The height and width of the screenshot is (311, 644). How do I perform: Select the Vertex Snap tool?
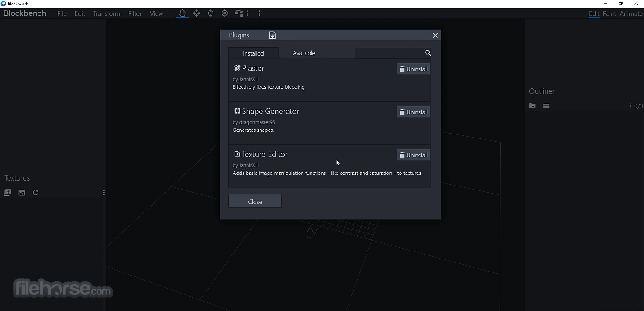239,13
